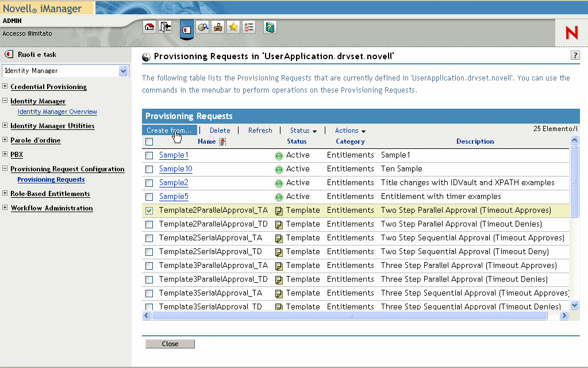Open the Actions menu in the table menubar
The image size is (588, 368).
click(350, 131)
